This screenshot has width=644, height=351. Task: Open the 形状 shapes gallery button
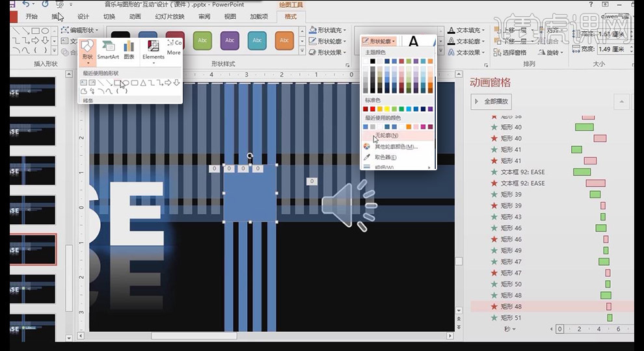click(x=88, y=51)
